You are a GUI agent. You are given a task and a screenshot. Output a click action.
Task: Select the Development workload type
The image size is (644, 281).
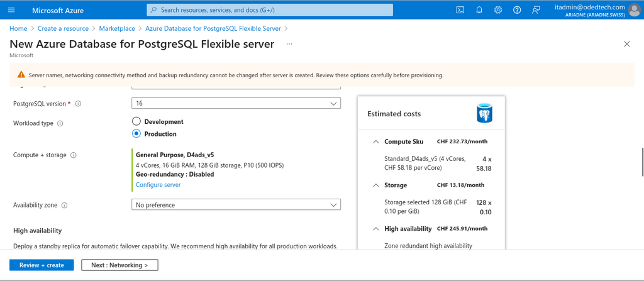(x=136, y=121)
